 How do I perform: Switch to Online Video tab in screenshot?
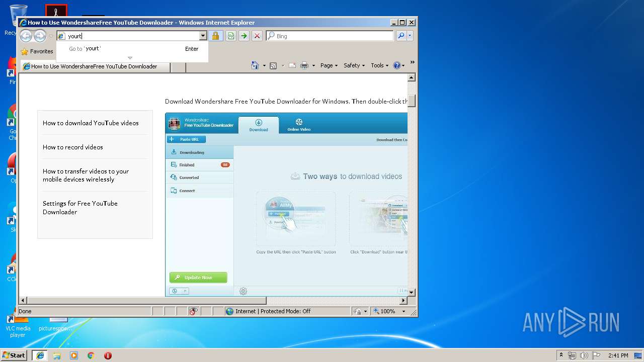pyautogui.click(x=299, y=125)
